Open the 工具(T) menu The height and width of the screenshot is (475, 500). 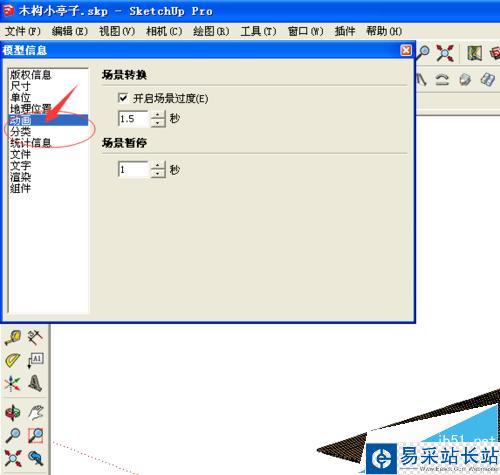pos(258,31)
